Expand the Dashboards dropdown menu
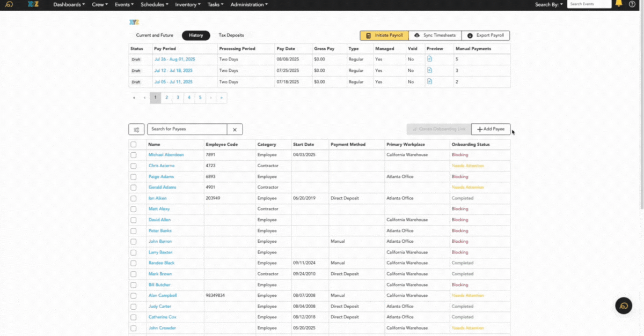644x336 pixels. 69,4
